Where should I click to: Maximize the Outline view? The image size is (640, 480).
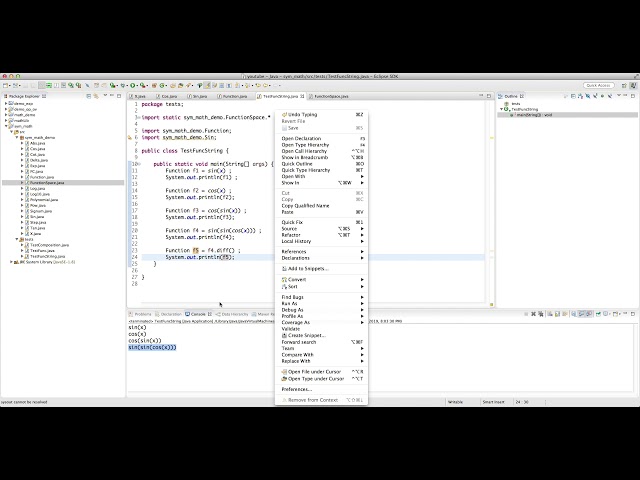633,96
